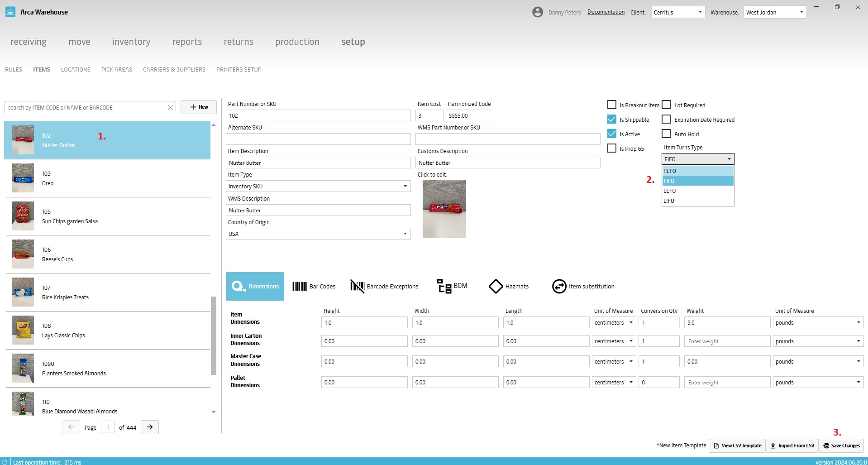The image size is (868, 465).
Task: Select the Planters Smoked Almonds item row
Action: click(x=108, y=369)
